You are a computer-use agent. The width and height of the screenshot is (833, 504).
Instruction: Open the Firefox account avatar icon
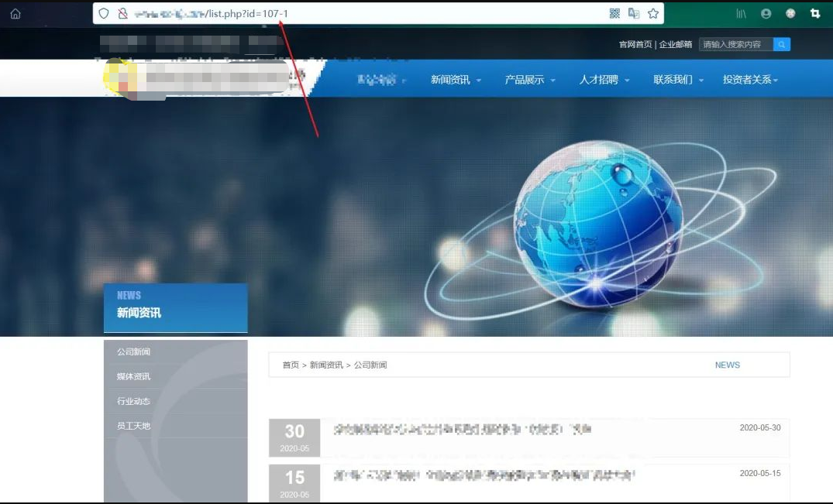click(766, 13)
